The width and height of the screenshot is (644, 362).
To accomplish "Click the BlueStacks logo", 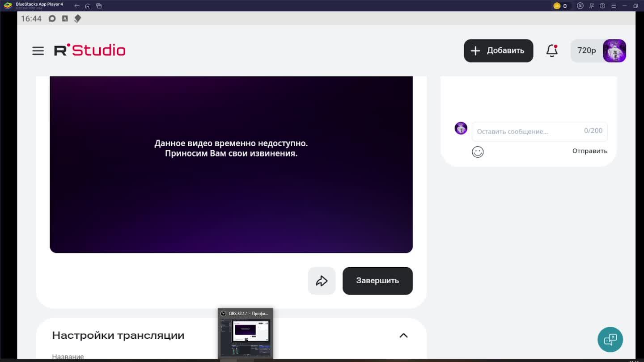I will (x=8, y=6).
